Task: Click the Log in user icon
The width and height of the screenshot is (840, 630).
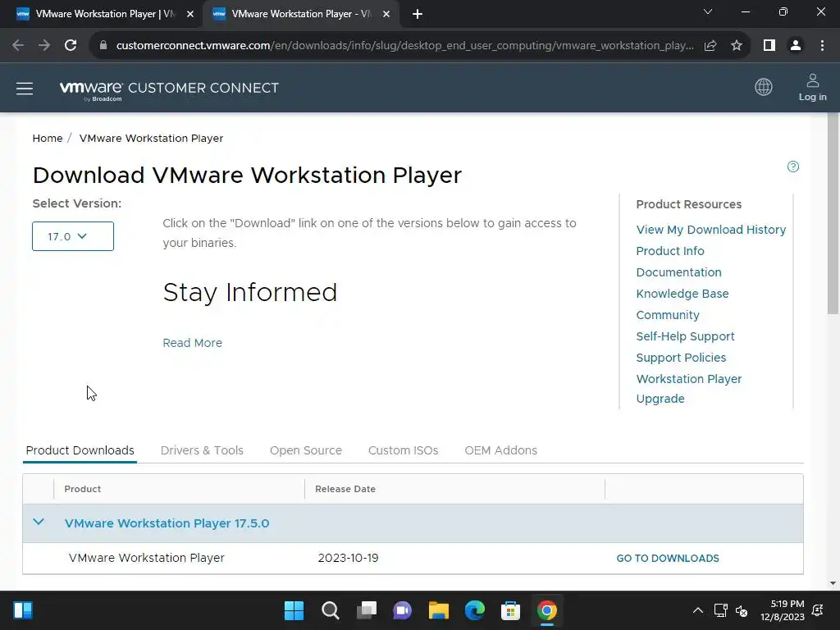Action: (812, 87)
